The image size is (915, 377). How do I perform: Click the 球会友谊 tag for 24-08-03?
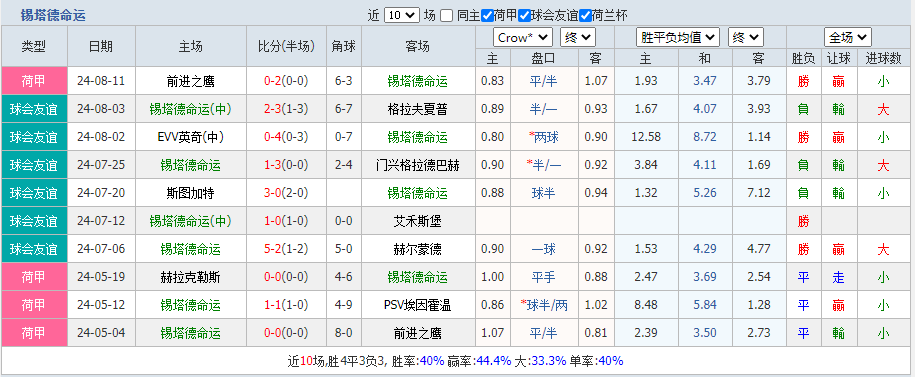(x=34, y=109)
